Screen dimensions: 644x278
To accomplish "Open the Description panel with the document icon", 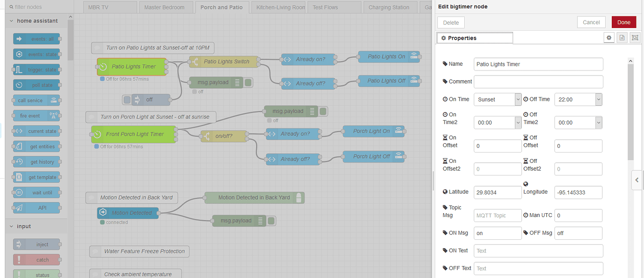I will click(622, 37).
